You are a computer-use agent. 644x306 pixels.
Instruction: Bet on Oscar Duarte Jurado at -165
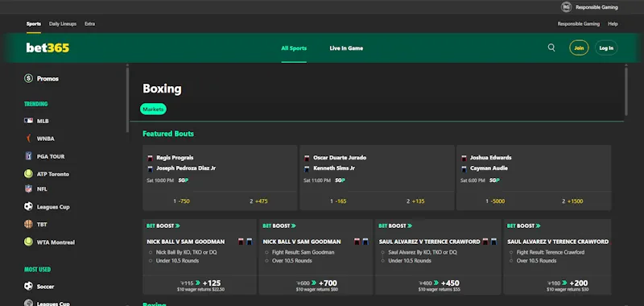(338, 201)
